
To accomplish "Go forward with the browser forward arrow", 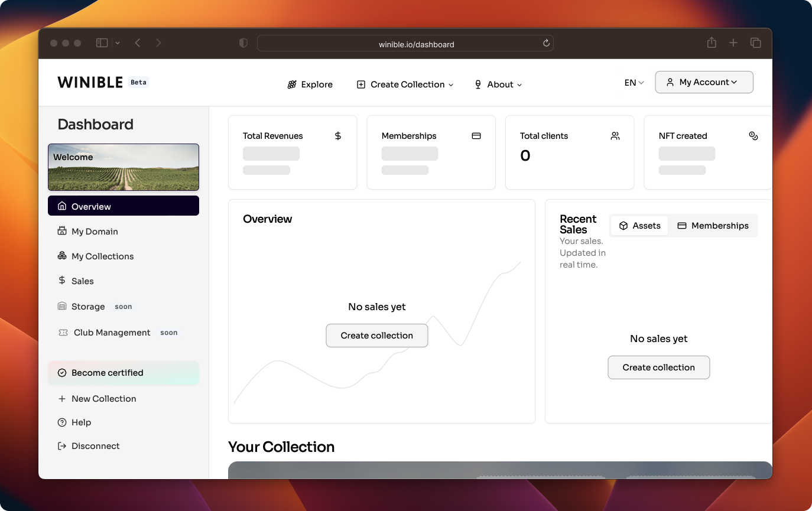I will (158, 43).
